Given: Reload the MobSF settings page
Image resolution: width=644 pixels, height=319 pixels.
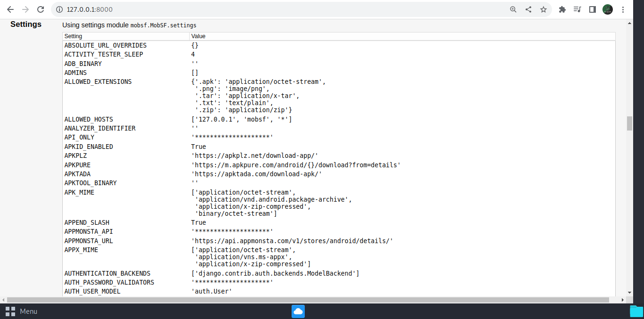Looking at the screenshot, I should (41, 9).
